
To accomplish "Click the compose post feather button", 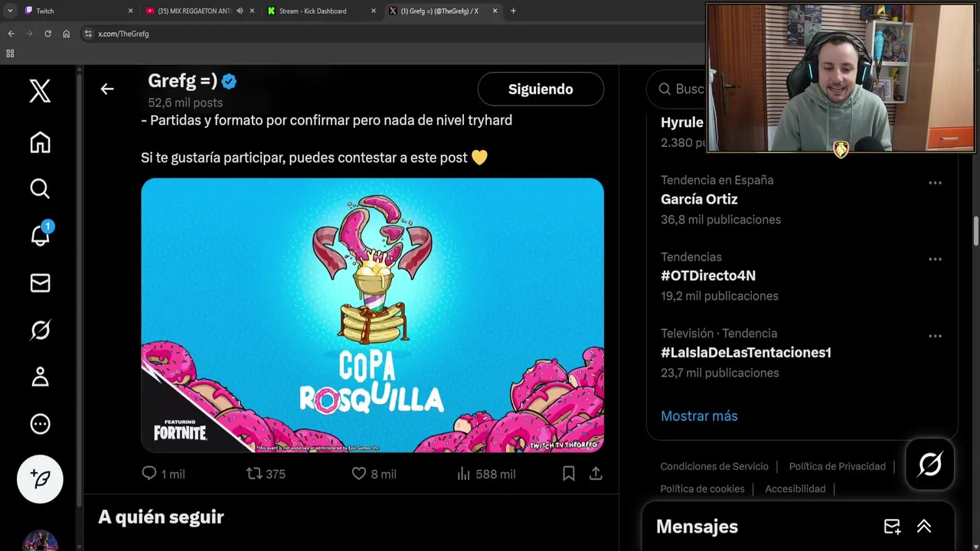I will [40, 478].
